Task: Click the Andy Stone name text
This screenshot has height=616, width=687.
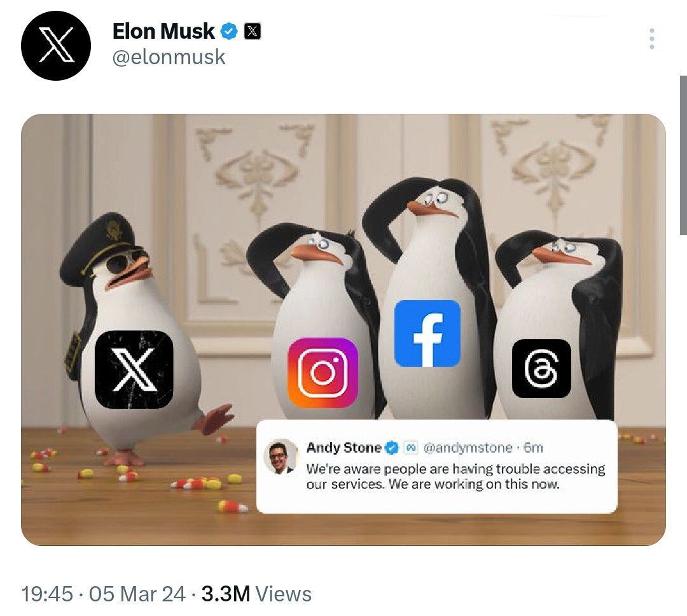Action: coord(343,448)
